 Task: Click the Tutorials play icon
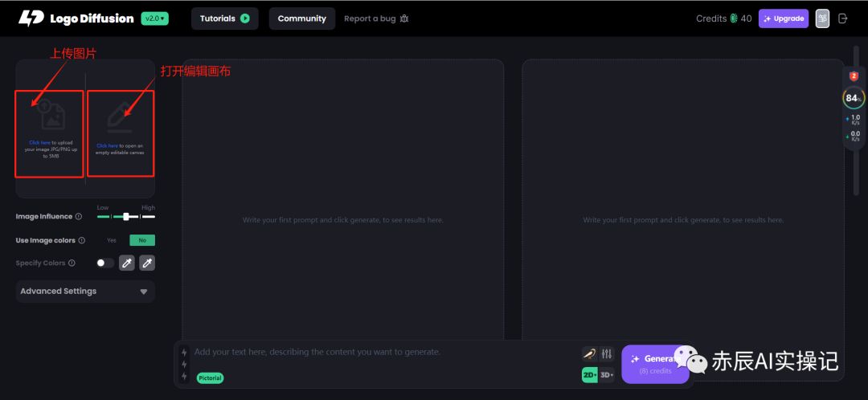tap(244, 18)
